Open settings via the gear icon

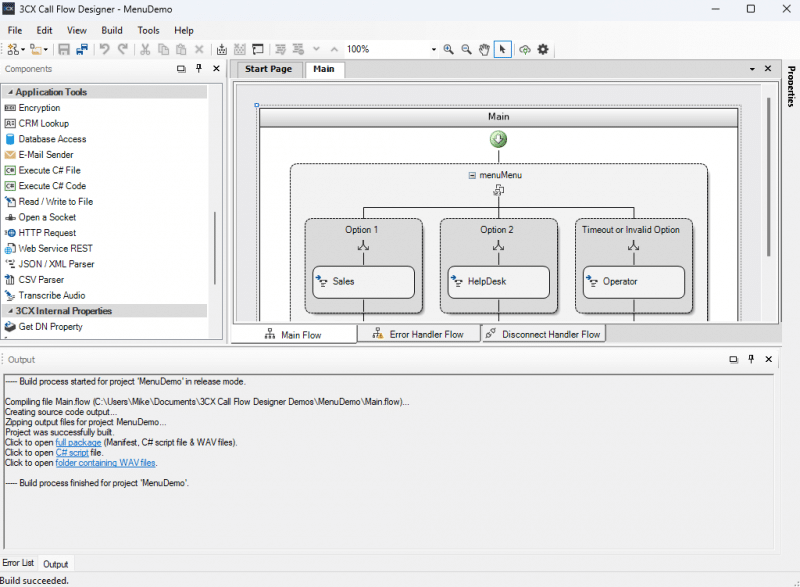pyautogui.click(x=543, y=49)
